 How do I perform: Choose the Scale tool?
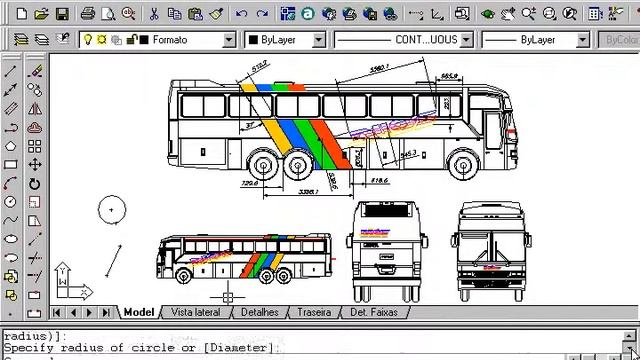[35, 202]
